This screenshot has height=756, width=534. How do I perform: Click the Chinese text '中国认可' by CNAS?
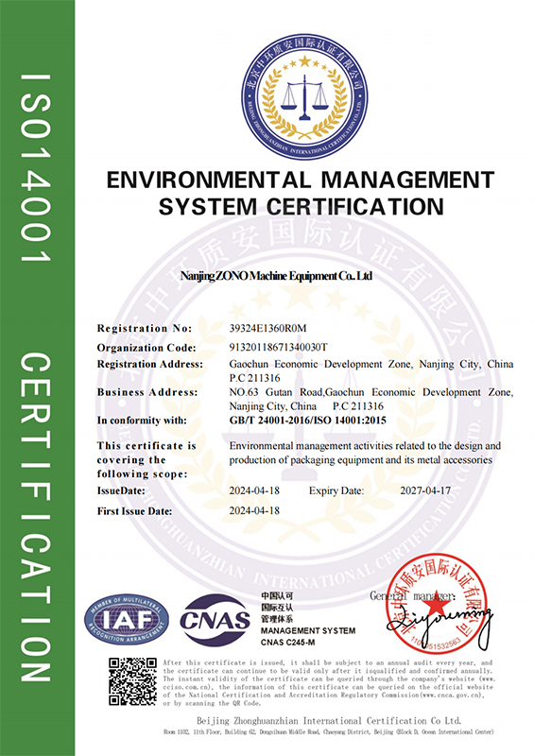pyautogui.click(x=277, y=596)
